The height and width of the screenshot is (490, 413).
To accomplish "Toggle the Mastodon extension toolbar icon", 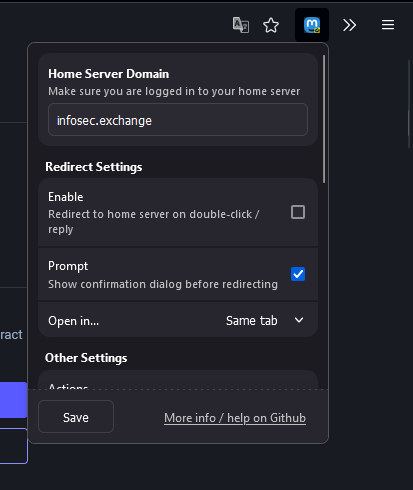I will pyautogui.click(x=312, y=25).
